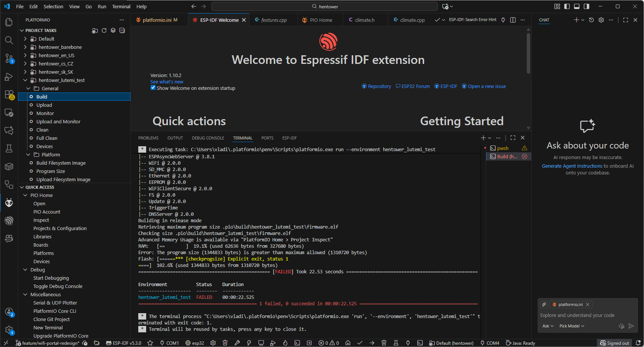644x347 pixels.
Task: Toggle the Secondary Side Bar visibility
Action: 587,6
